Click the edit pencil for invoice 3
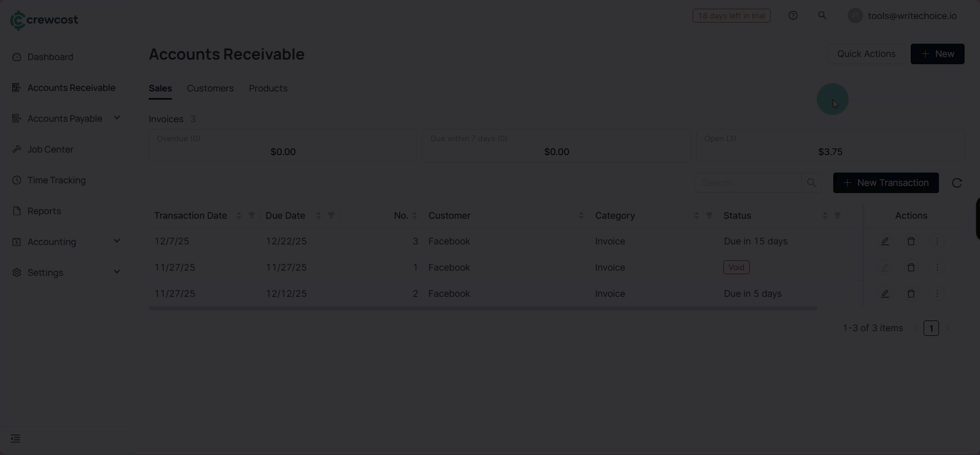Image resolution: width=980 pixels, height=455 pixels. click(885, 241)
